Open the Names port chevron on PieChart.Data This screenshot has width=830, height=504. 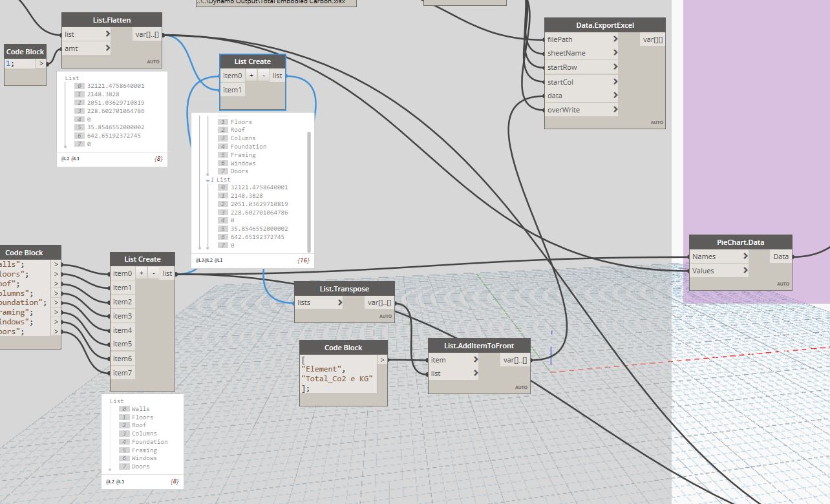pyautogui.click(x=745, y=257)
